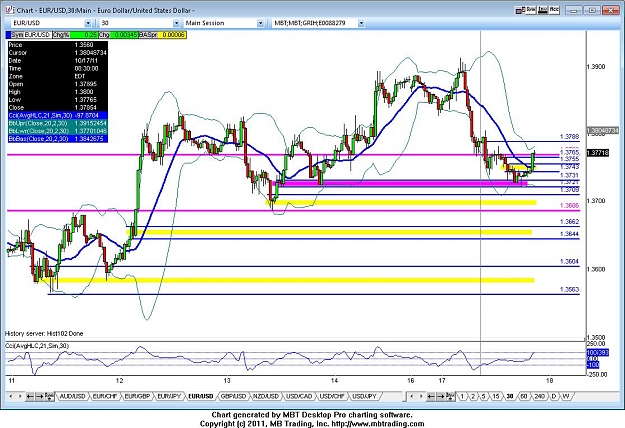625x428 pixels.
Task: Switch to EUR/JPY symbol tab
Action: click(169, 396)
